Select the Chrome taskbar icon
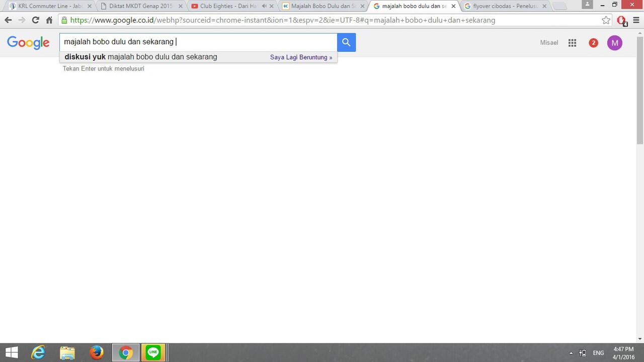The height and width of the screenshot is (362, 644). tap(125, 352)
